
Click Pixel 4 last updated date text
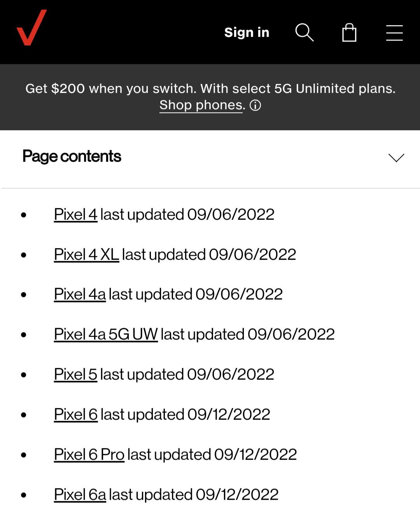click(x=187, y=214)
